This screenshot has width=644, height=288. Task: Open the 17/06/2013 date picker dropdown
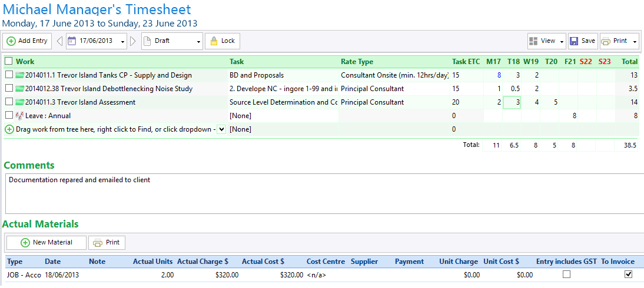(123, 41)
